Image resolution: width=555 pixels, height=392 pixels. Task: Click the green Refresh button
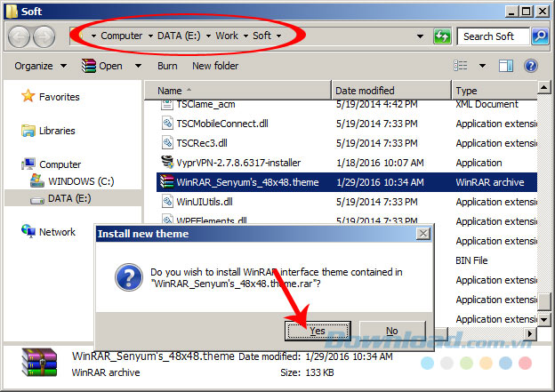442,36
